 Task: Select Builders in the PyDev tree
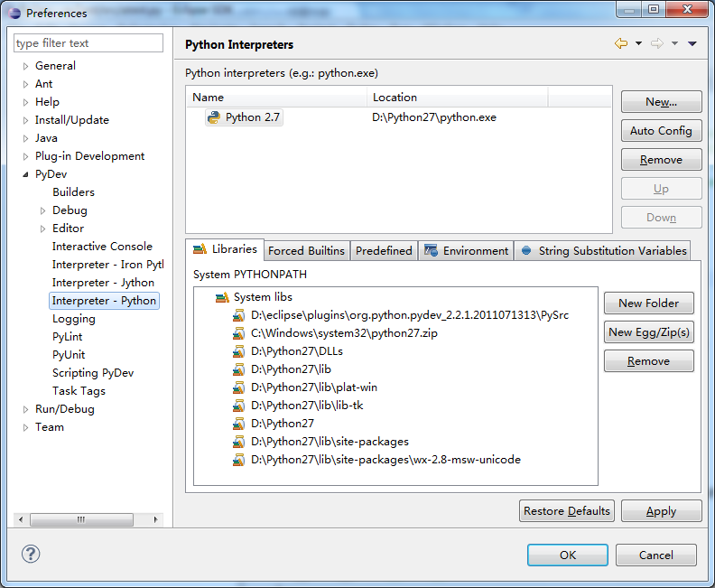pos(73,192)
